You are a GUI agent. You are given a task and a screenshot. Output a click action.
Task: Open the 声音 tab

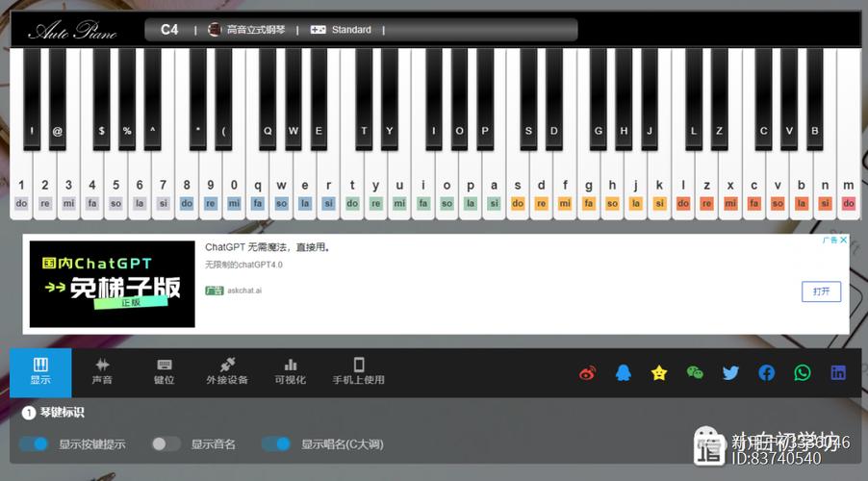102,372
